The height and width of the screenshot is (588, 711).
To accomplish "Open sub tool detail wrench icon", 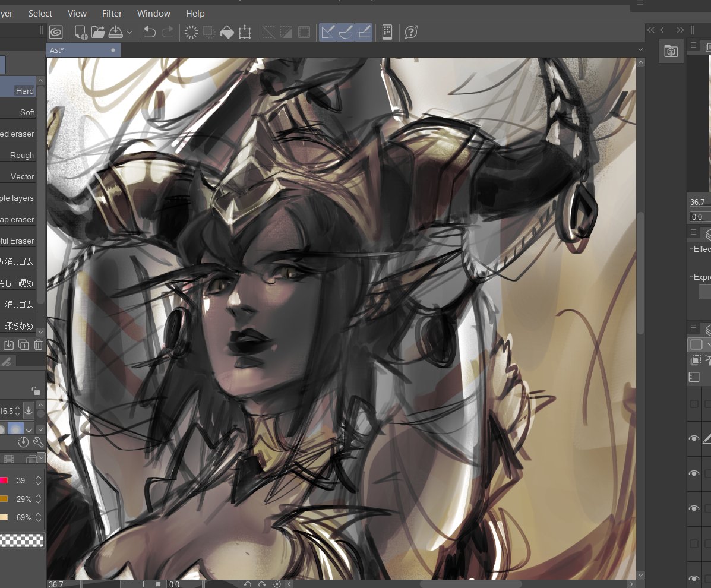I will (x=38, y=442).
